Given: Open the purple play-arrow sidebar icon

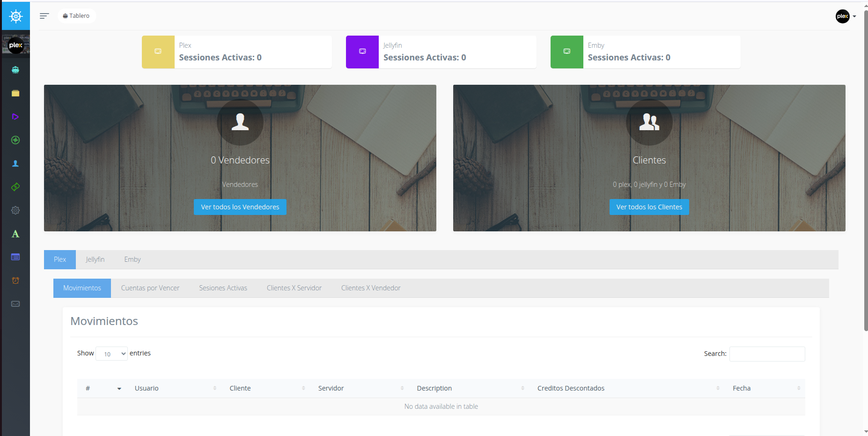Looking at the screenshot, I should click(x=15, y=117).
